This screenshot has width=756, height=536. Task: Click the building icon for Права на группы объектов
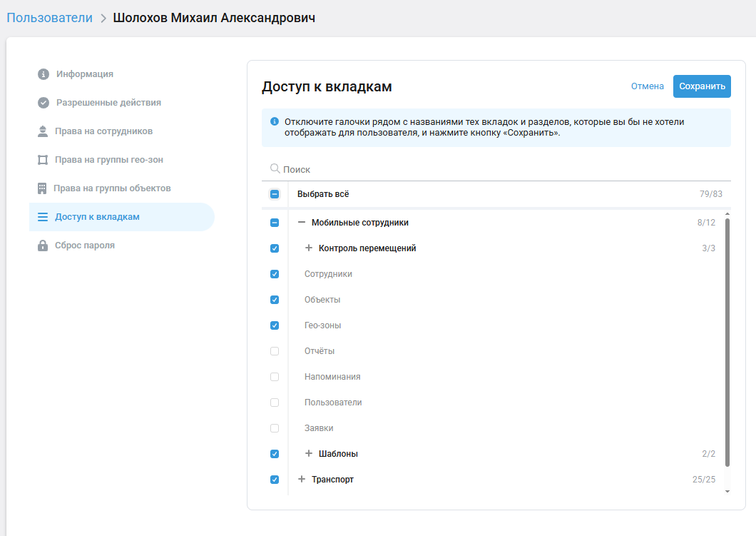[42, 188]
